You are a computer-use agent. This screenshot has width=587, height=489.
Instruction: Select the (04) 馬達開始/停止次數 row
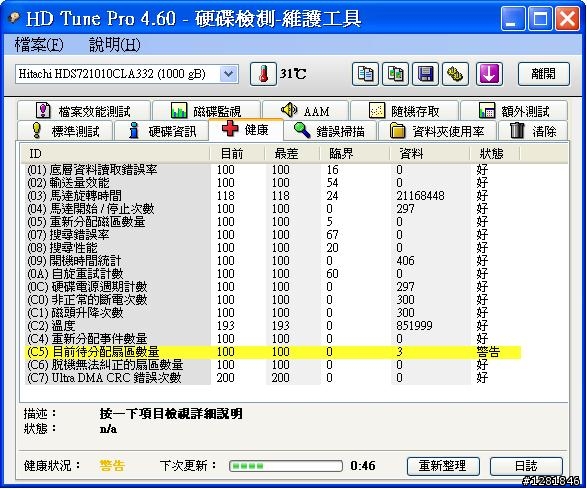(x=273, y=209)
